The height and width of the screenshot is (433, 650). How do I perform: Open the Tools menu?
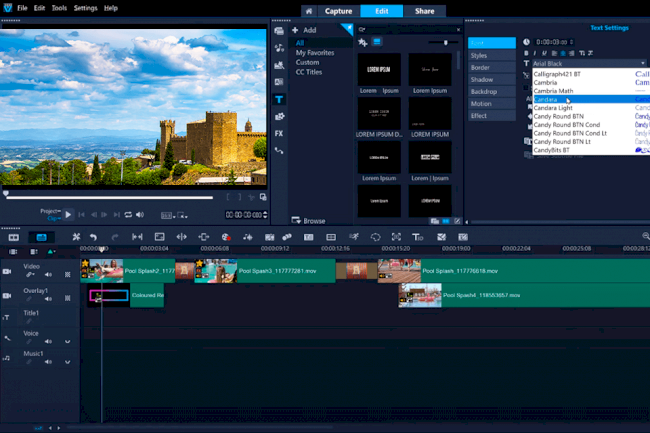tap(59, 8)
